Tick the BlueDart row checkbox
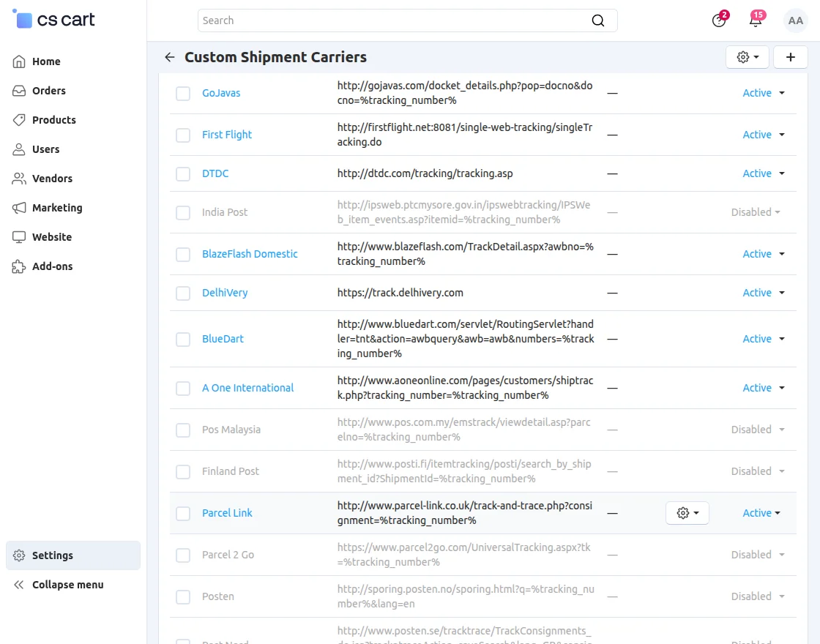Image resolution: width=820 pixels, height=644 pixels. (x=183, y=340)
